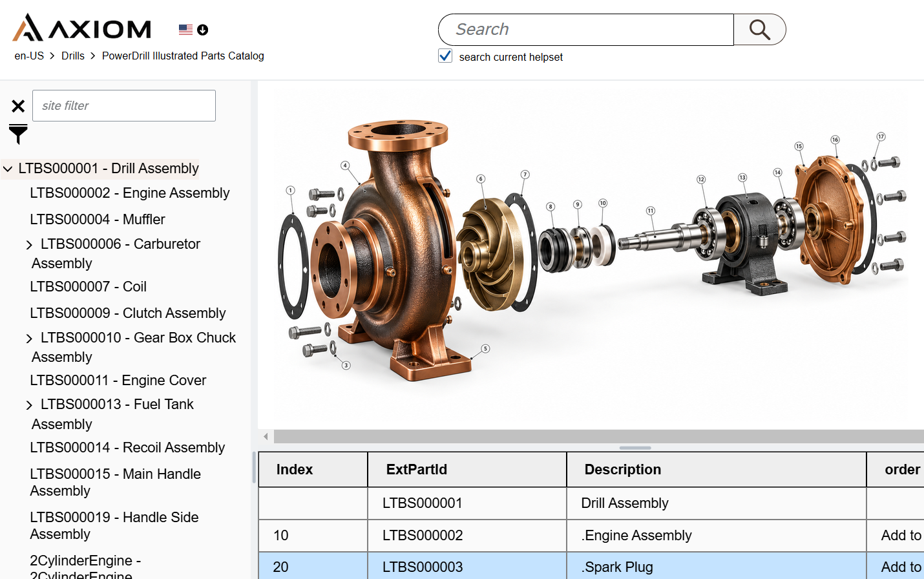Open LTBS000007 - Coil tree entry
924x579 pixels.
[89, 287]
